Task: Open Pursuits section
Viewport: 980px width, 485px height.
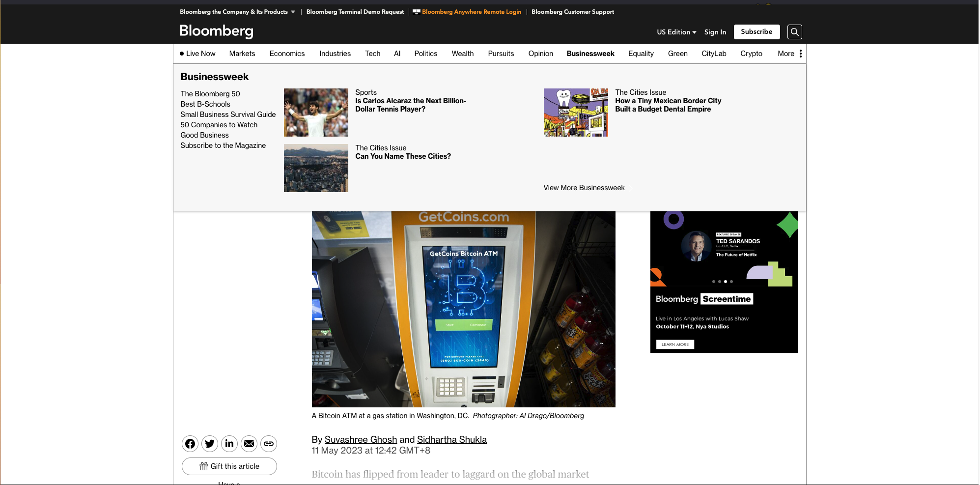Action: pyautogui.click(x=501, y=54)
